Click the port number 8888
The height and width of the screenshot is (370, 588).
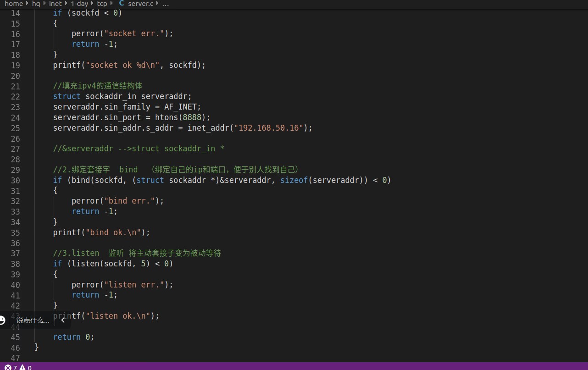click(192, 117)
